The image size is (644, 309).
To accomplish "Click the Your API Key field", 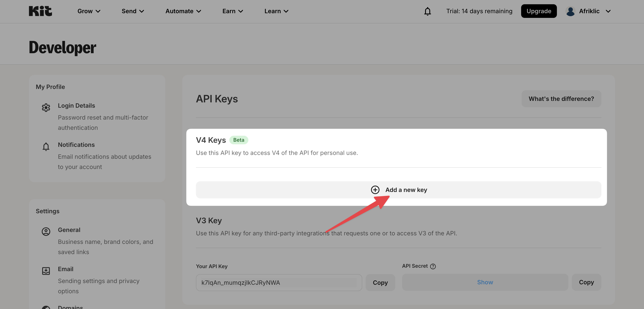I will [279, 283].
